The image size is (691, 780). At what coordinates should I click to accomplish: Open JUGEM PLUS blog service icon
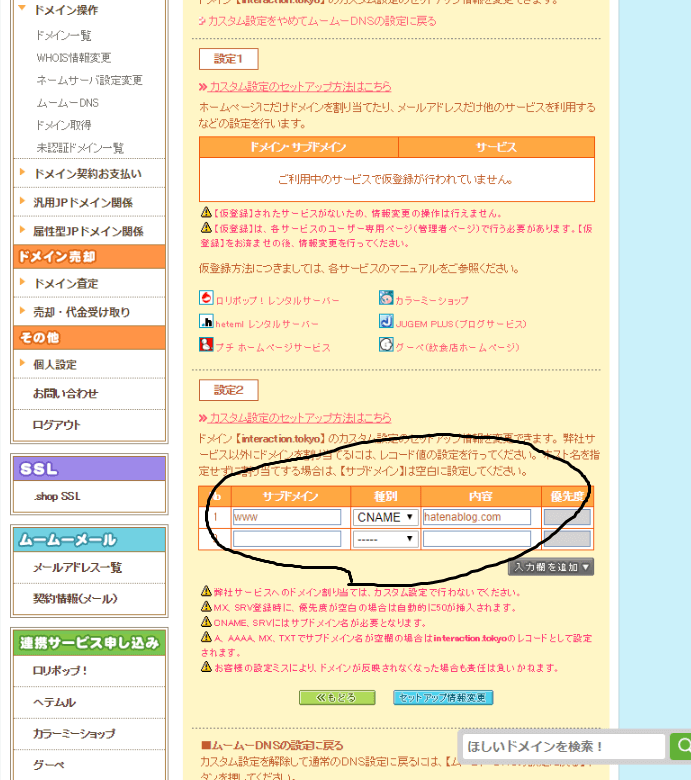click(x=386, y=321)
